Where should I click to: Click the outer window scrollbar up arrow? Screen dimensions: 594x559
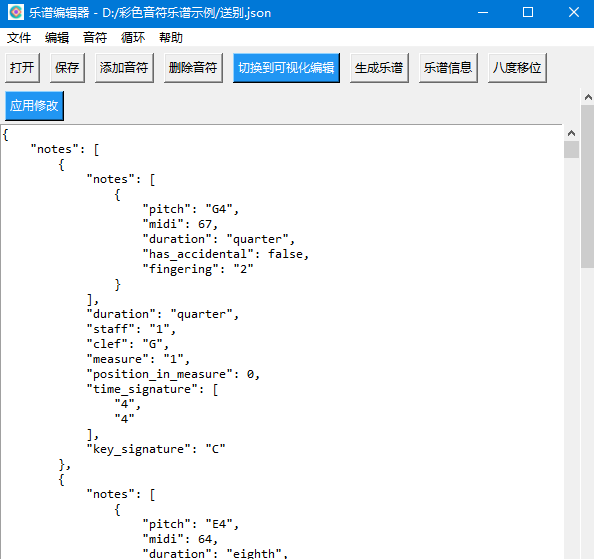pos(588,97)
